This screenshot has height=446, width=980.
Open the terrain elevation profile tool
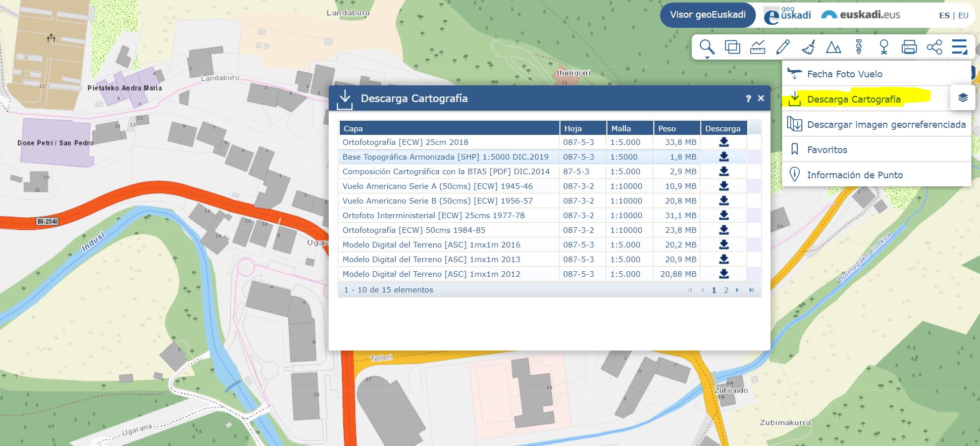[x=833, y=47]
